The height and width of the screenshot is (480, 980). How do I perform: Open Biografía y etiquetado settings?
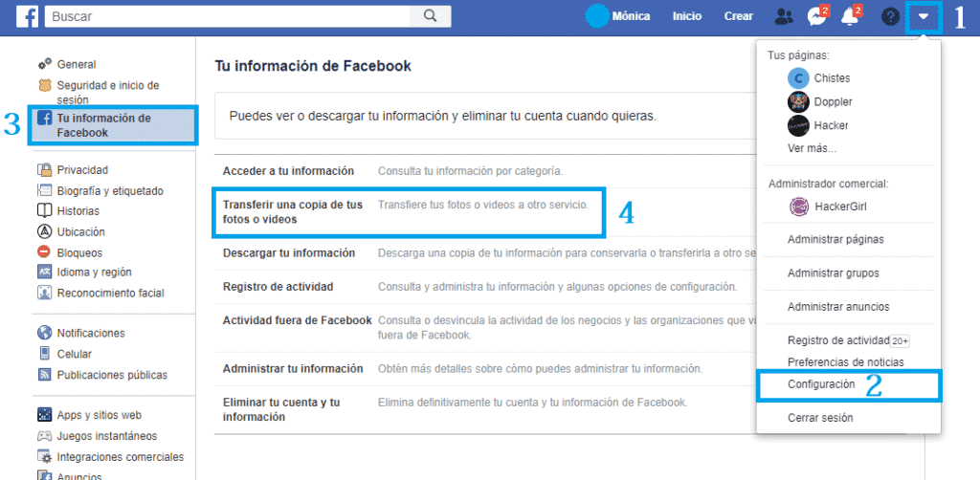(x=110, y=191)
